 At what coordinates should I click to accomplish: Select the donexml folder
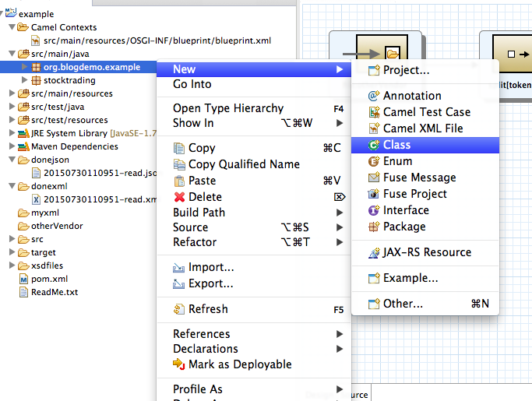click(x=49, y=186)
